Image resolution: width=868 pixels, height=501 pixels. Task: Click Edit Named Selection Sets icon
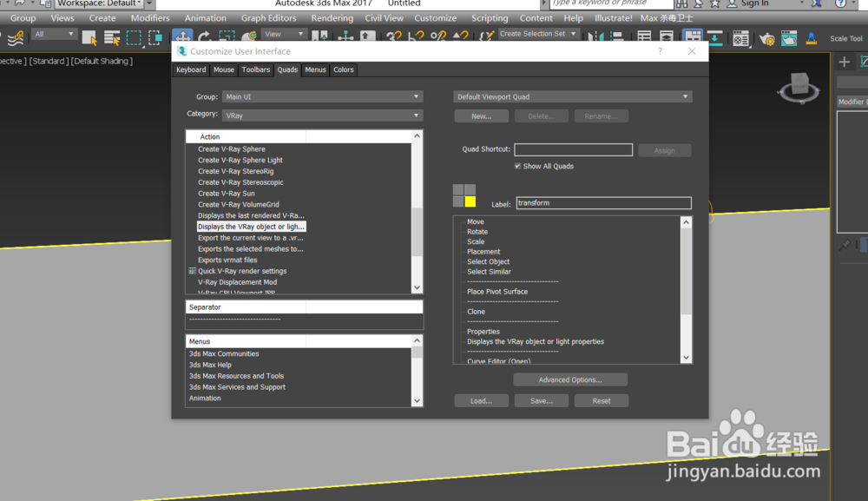486,37
